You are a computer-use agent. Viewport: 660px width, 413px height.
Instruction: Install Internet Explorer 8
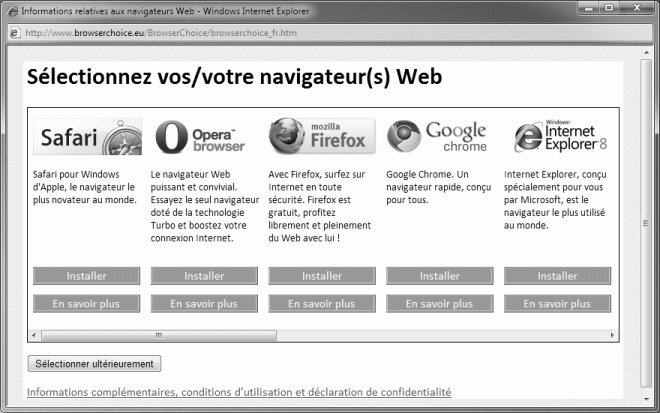tap(557, 276)
